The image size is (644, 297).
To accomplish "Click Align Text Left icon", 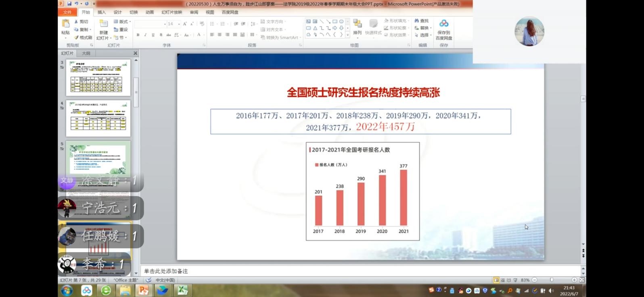I will (212, 35).
